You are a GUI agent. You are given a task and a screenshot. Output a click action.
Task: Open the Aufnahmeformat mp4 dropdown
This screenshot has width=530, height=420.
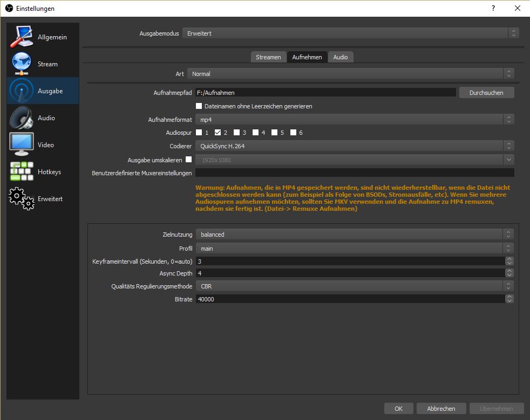coord(354,120)
